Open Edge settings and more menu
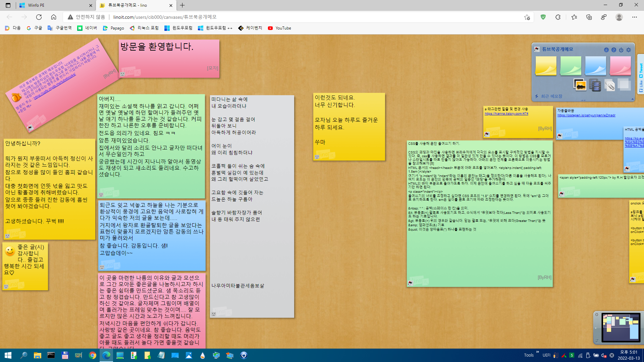 [634, 17]
